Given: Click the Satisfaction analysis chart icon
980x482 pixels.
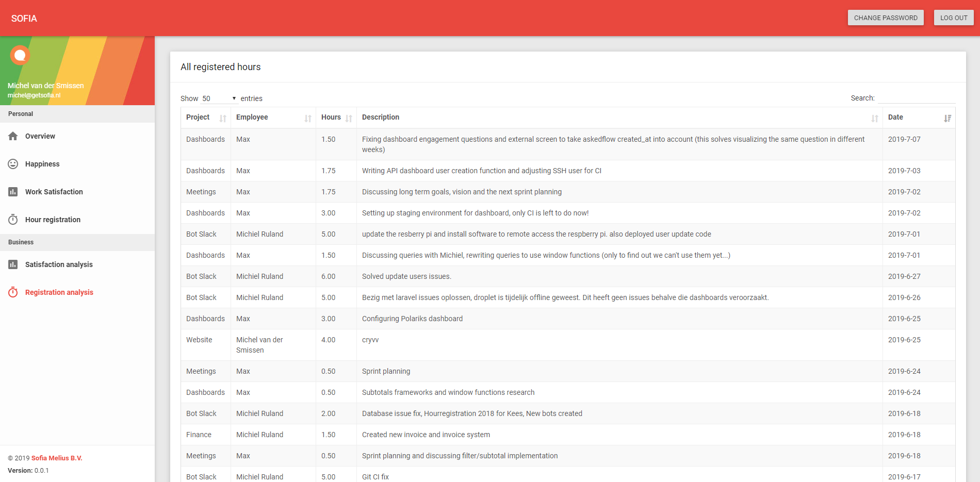Looking at the screenshot, I should click(x=13, y=264).
